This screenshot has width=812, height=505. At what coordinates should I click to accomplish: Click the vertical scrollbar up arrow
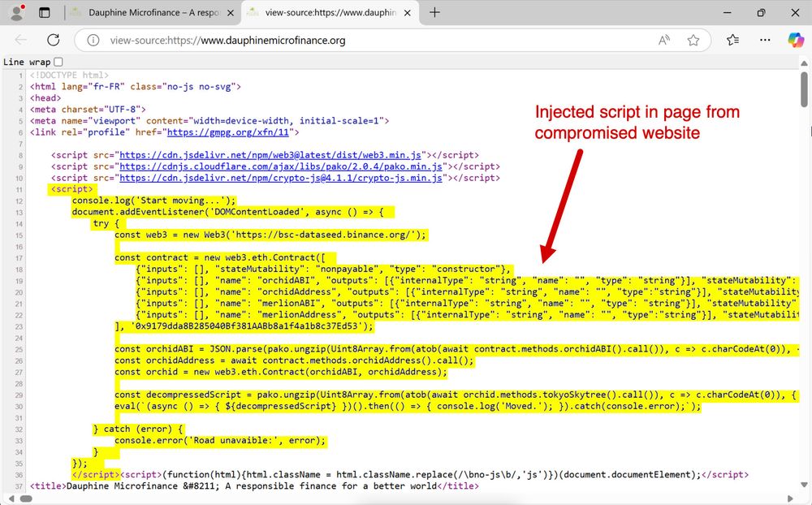coord(804,63)
